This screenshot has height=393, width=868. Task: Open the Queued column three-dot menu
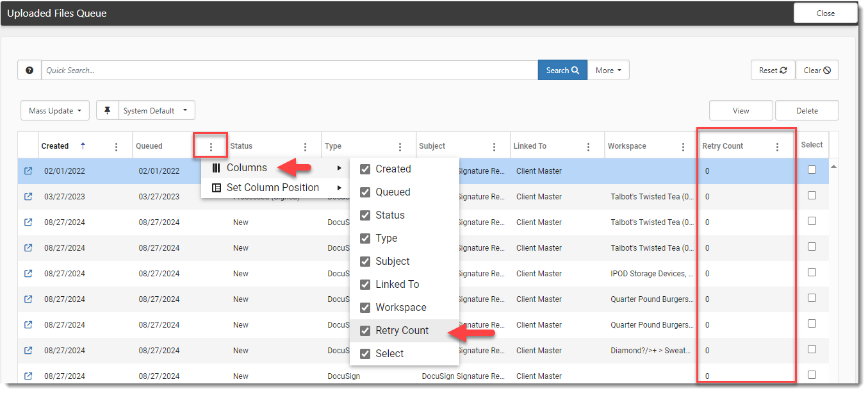click(211, 147)
